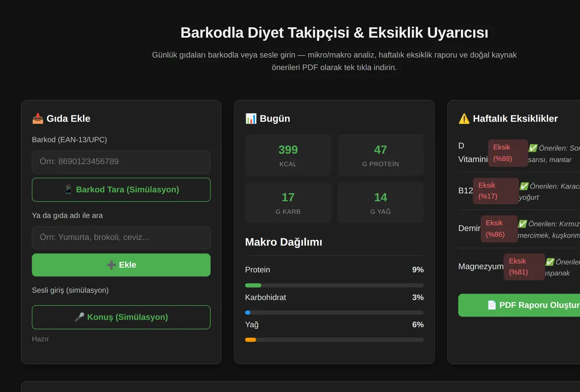Click the 399 KCAL stat card
The width and height of the screenshot is (580, 392).
(288, 155)
